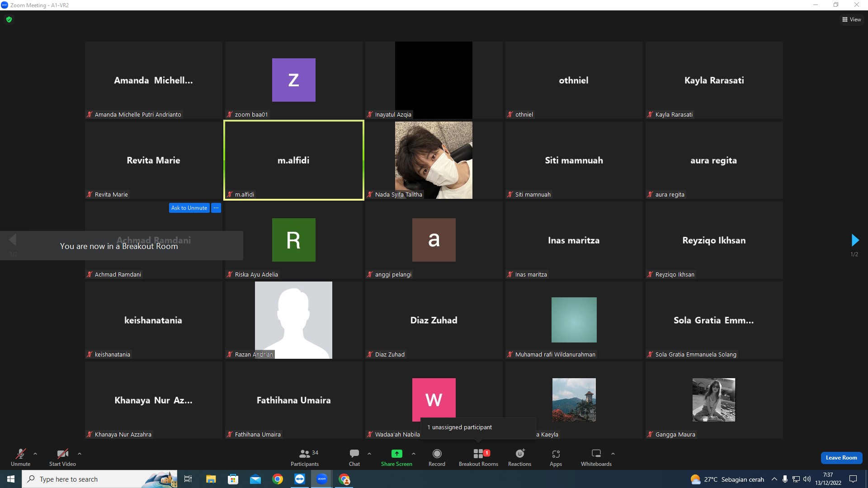Click the Unmute microphone icon
Image resolution: width=868 pixels, height=488 pixels.
click(21, 454)
